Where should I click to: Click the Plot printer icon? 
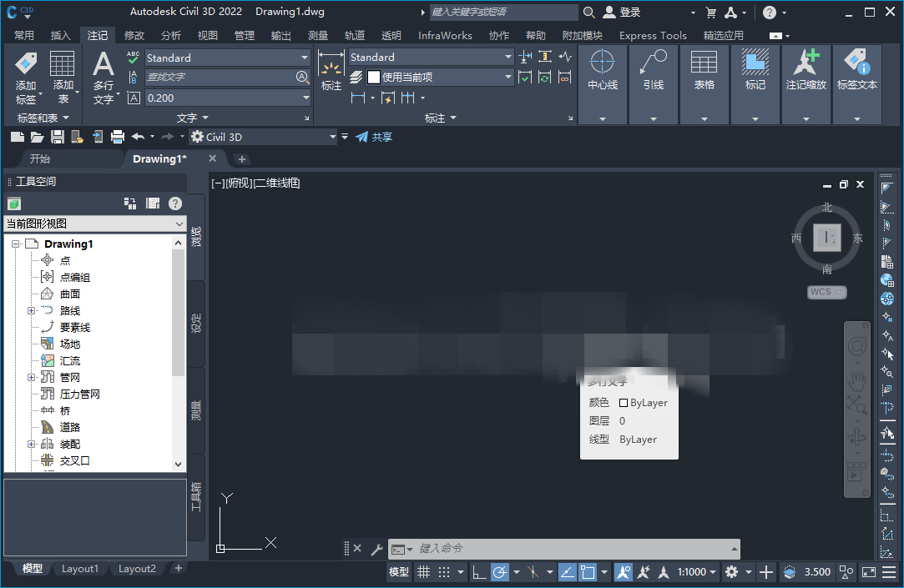(117, 137)
